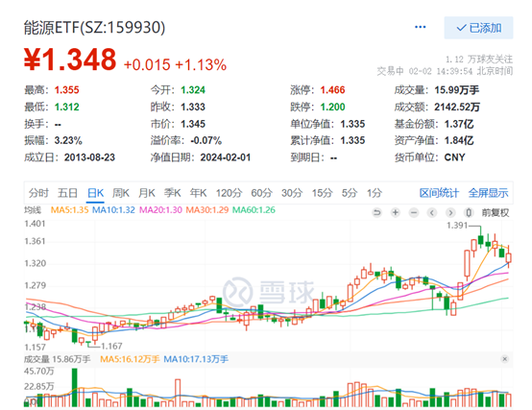This screenshot has width=532, height=410.
Task: Click the 1.167 low marker on chart
Action: click(x=111, y=346)
